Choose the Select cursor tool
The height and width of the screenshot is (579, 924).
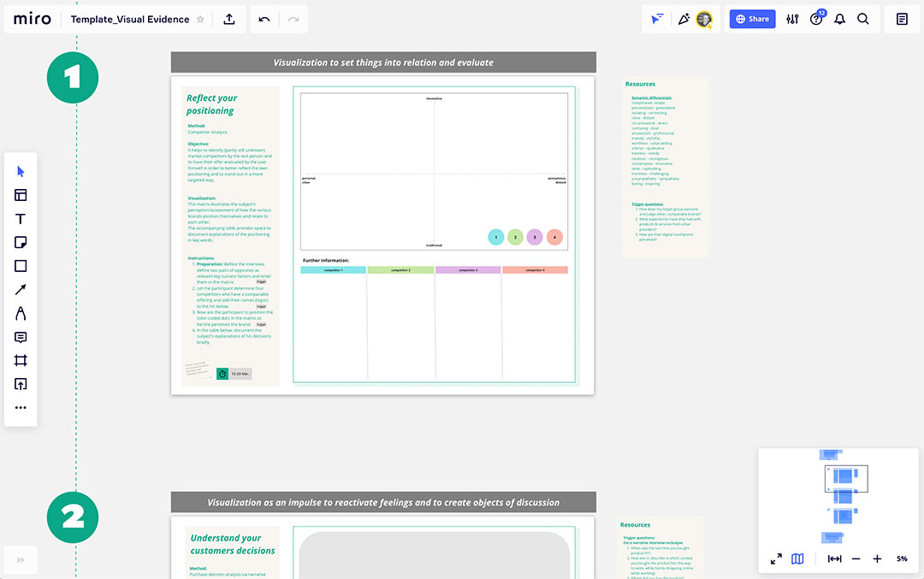coord(21,171)
